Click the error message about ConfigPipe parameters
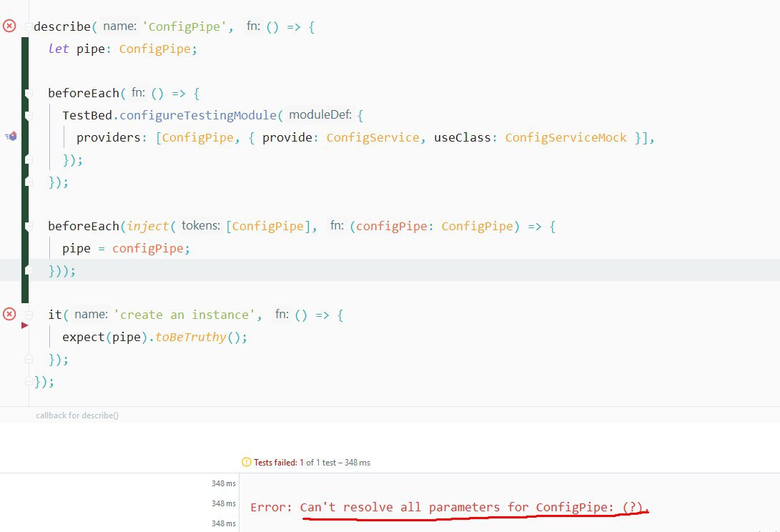The width and height of the screenshot is (780, 532). [450, 507]
